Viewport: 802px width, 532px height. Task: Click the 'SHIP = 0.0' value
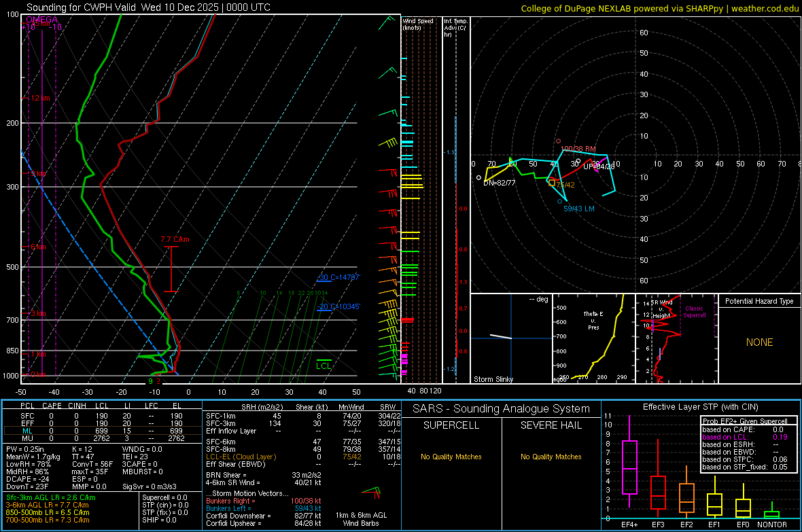pyautogui.click(x=159, y=520)
